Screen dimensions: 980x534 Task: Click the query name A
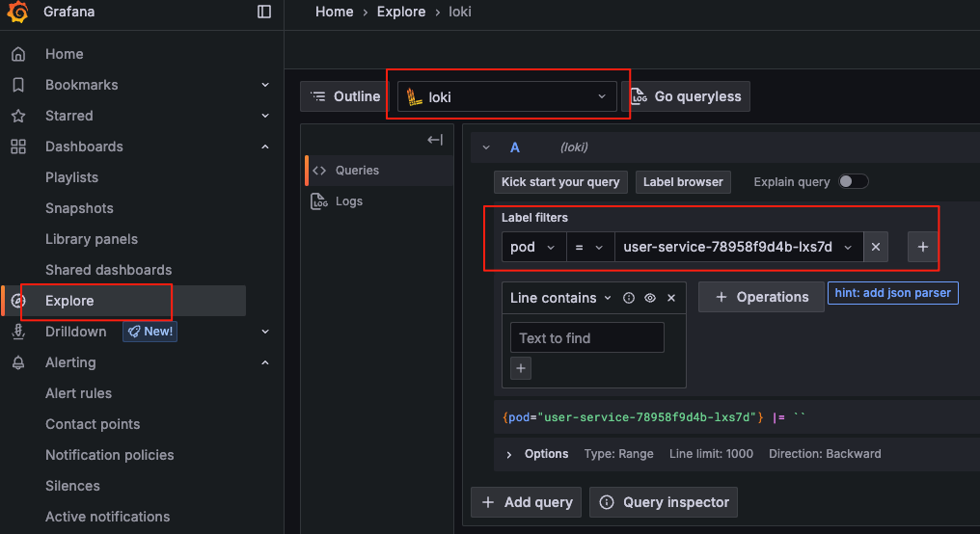pyautogui.click(x=514, y=147)
